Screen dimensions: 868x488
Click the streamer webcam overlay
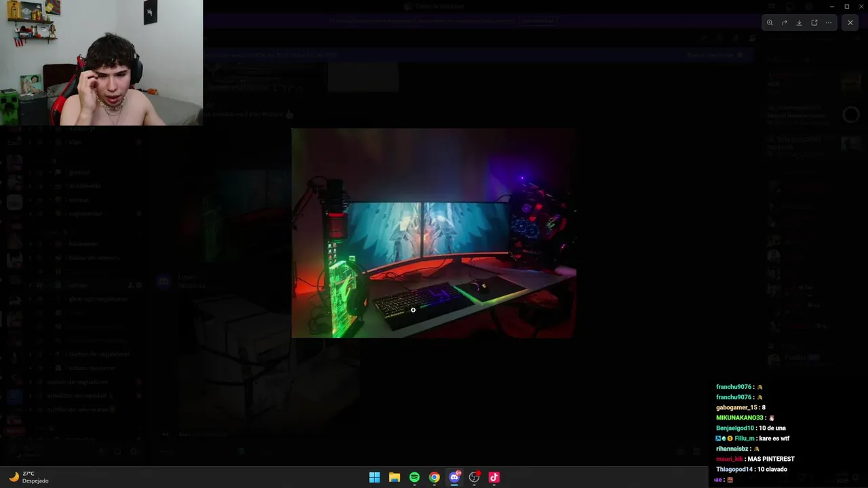coord(101,62)
